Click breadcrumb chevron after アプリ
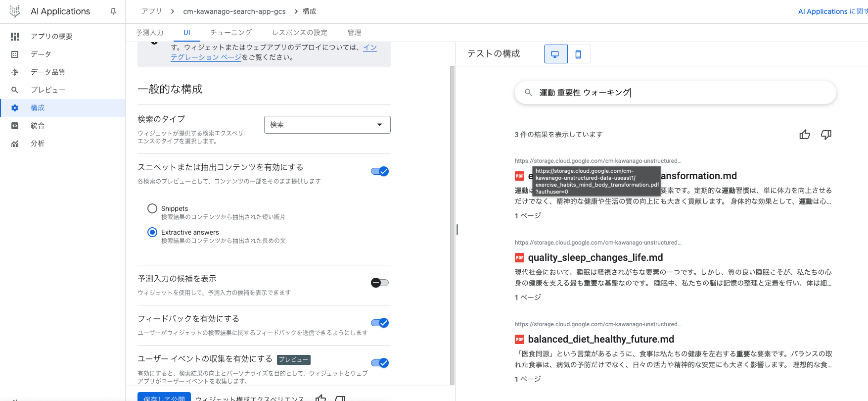The height and width of the screenshot is (401, 868). pos(172,11)
